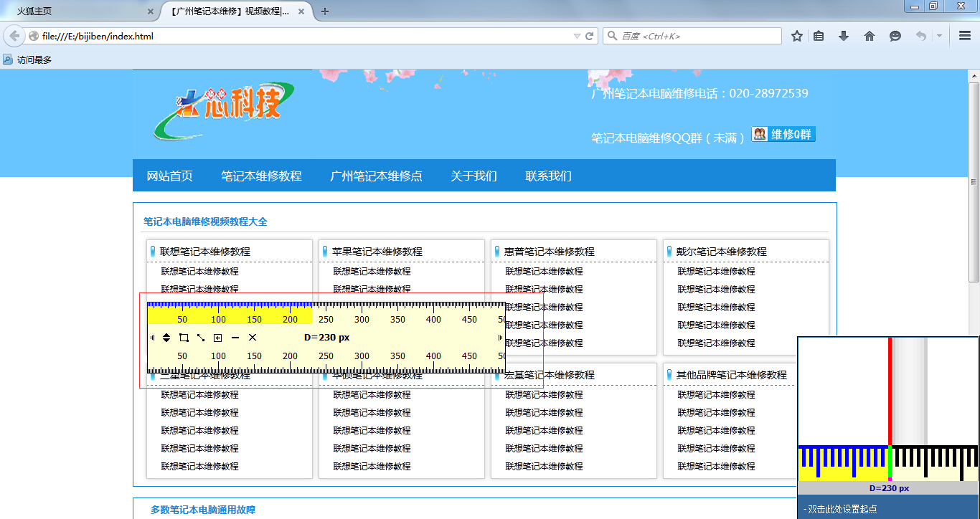Click the ruler's crop rectangle icon
The image size is (980, 519).
point(184,338)
